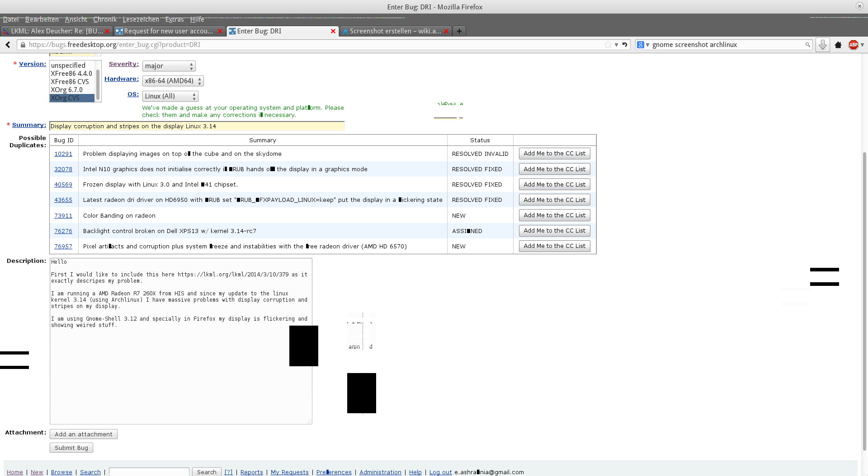Open the Adblock Plus dropdown arrow
The width and height of the screenshot is (868, 476).
pos(863,45)
